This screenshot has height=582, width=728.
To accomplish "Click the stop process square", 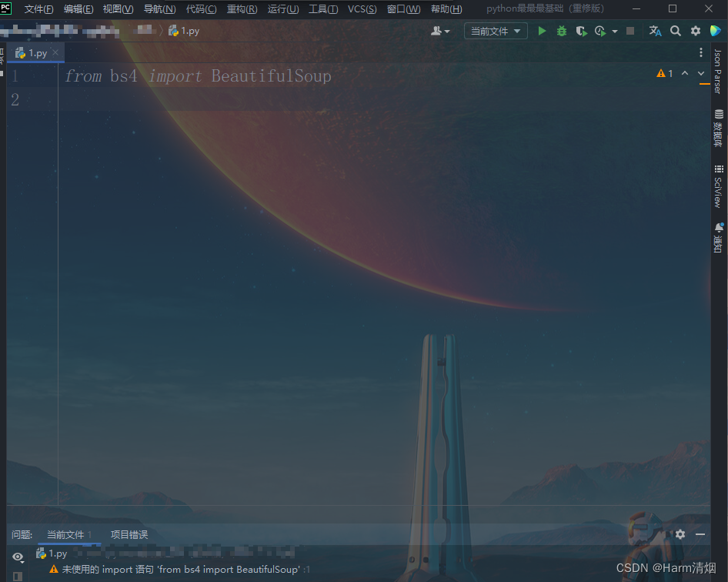I will coord(630,31).
